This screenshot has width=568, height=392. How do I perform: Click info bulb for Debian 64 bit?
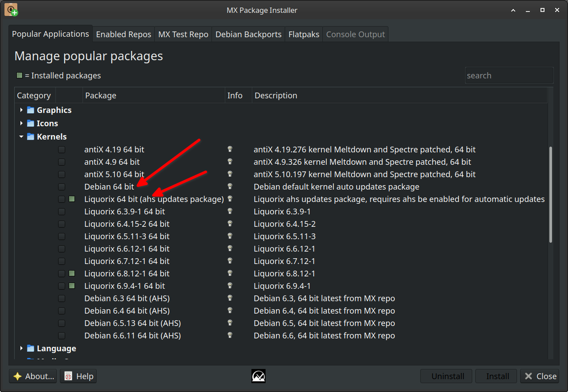[230, 186]
